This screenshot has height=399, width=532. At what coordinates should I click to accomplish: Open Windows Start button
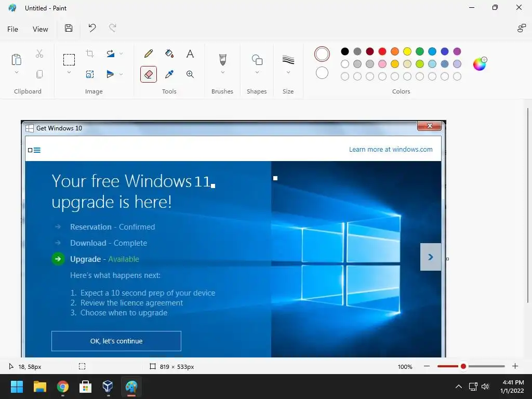tap(17, 387)
